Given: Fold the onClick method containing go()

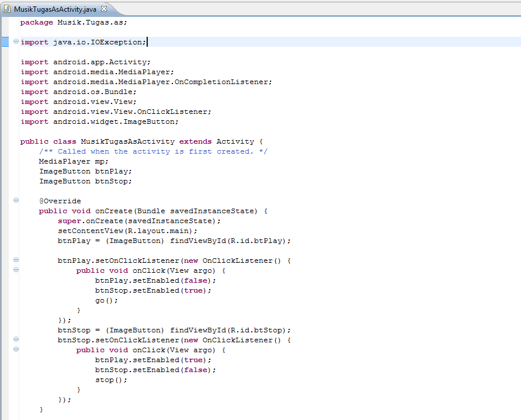Looking at the screenshot, I should tap(16, 269).
